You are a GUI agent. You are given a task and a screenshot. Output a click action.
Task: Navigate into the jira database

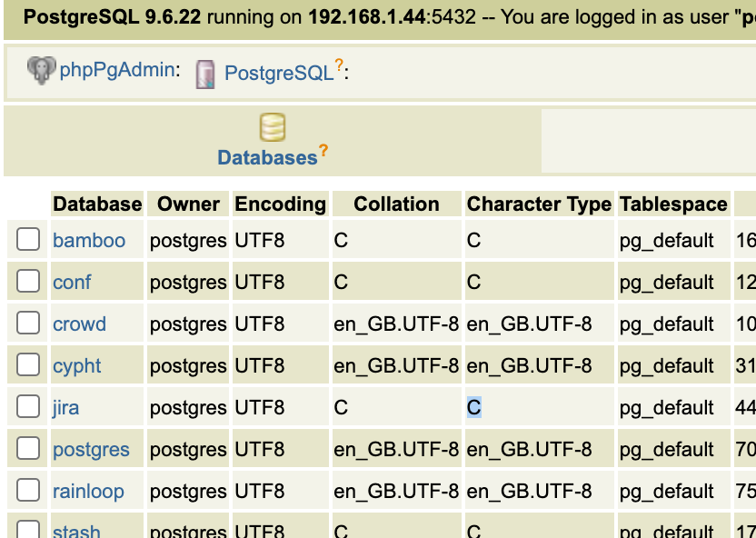click(x=65, y=407)
